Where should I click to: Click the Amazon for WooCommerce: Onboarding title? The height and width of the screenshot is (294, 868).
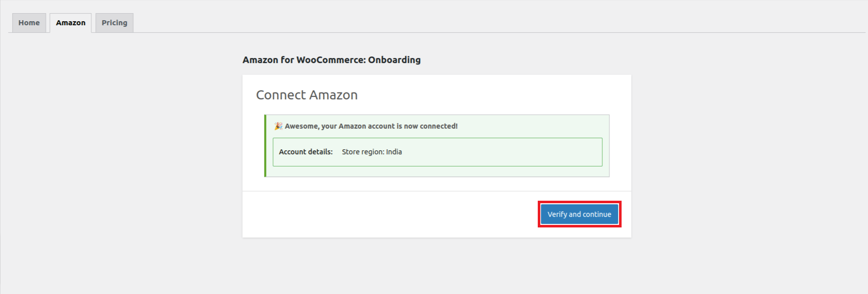(331, 60)
